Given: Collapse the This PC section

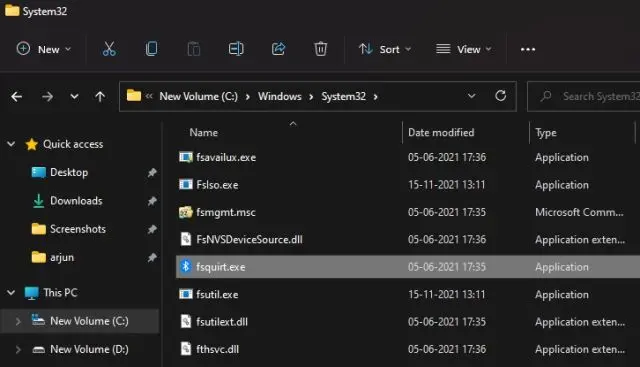Looking at the screenshot, I should [11, 293].
